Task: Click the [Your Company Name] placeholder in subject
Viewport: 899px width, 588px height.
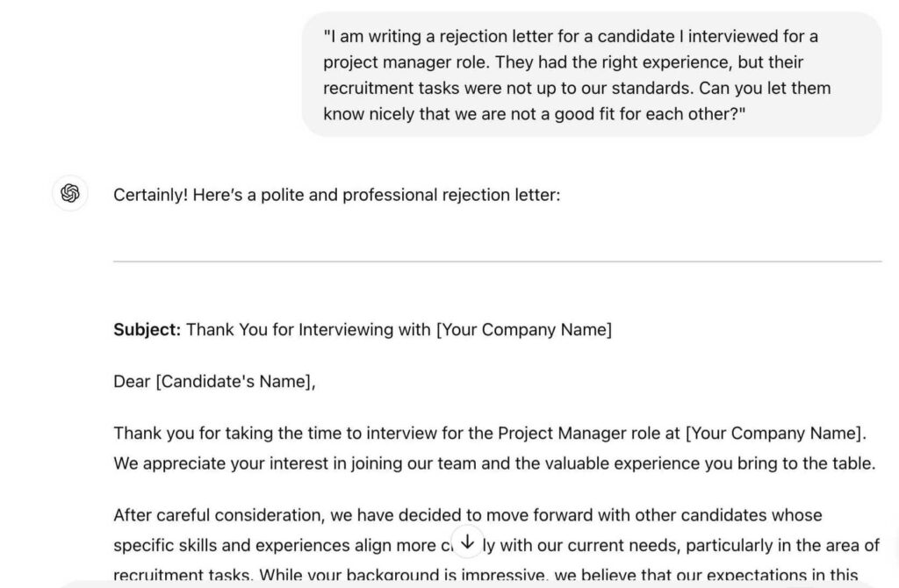Action: [523, 329]
